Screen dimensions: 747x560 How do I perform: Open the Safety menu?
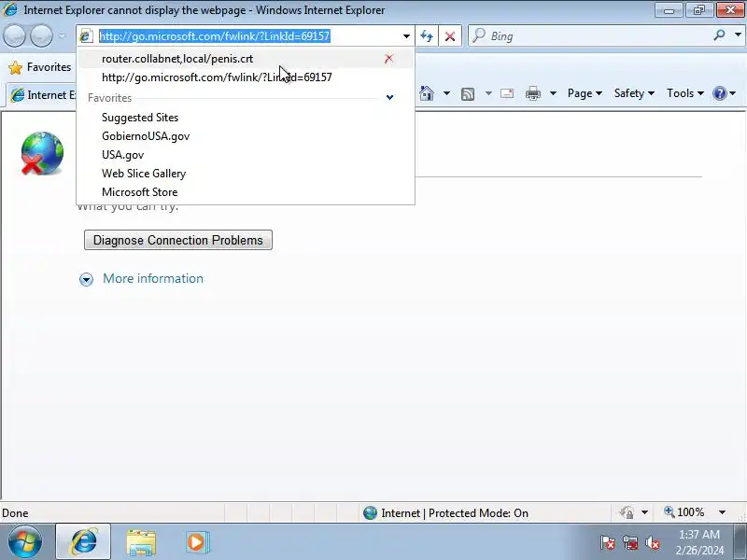(634, 93)
